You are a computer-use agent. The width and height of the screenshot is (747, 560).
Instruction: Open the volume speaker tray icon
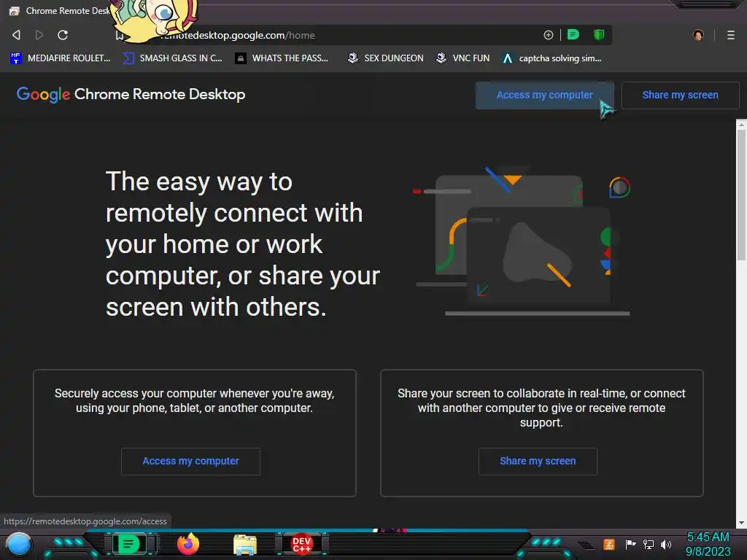pyautogui.click(x=666, y=544)
